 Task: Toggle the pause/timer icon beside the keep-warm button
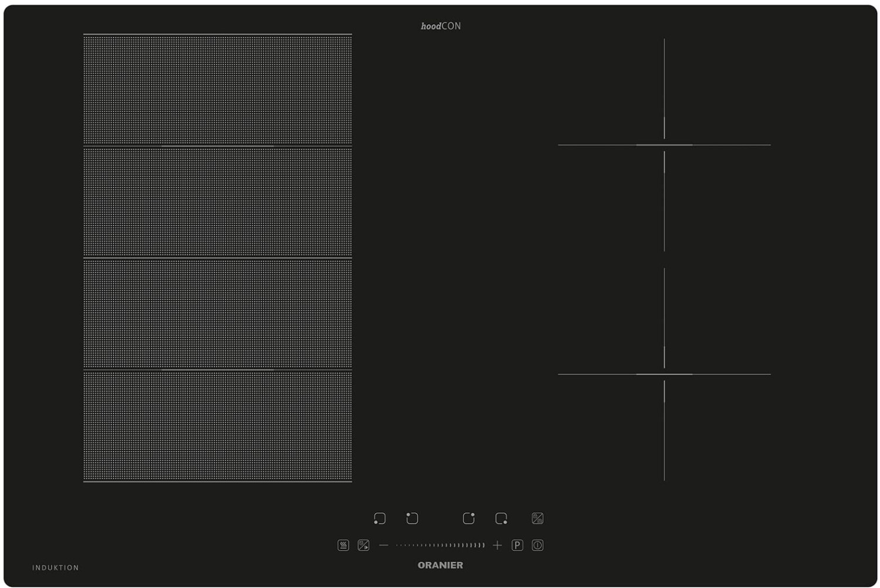(364, 545)
